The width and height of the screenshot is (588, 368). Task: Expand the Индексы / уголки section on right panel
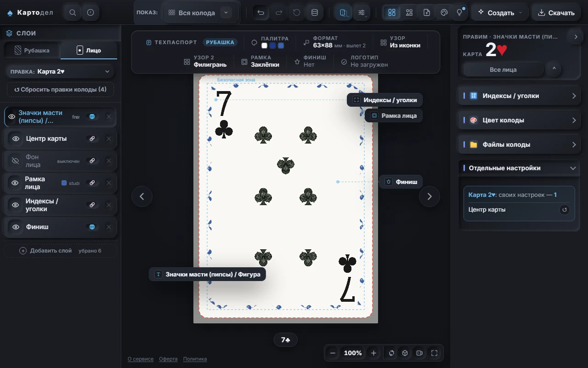(519, 96)
